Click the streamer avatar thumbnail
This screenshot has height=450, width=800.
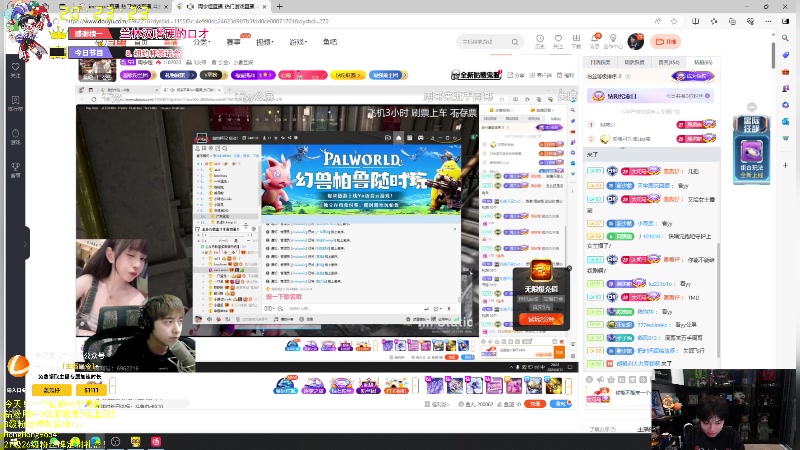click(x=97, y=70)
